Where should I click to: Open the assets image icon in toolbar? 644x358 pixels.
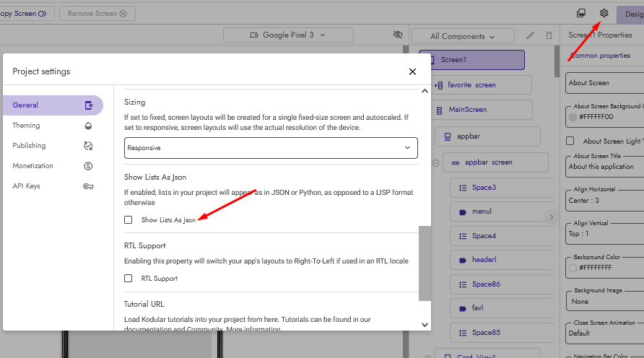tap(581, 13)
